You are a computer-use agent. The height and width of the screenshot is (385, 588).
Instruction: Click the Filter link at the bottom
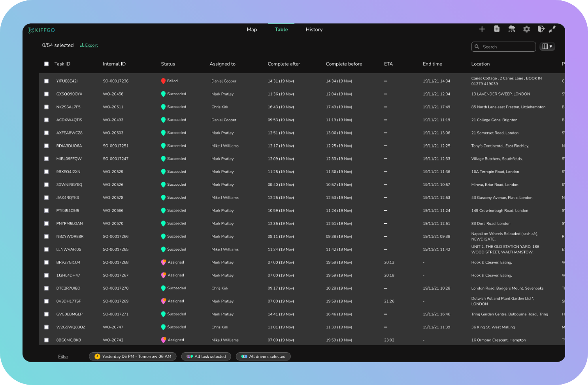click(x=63, y=357)
